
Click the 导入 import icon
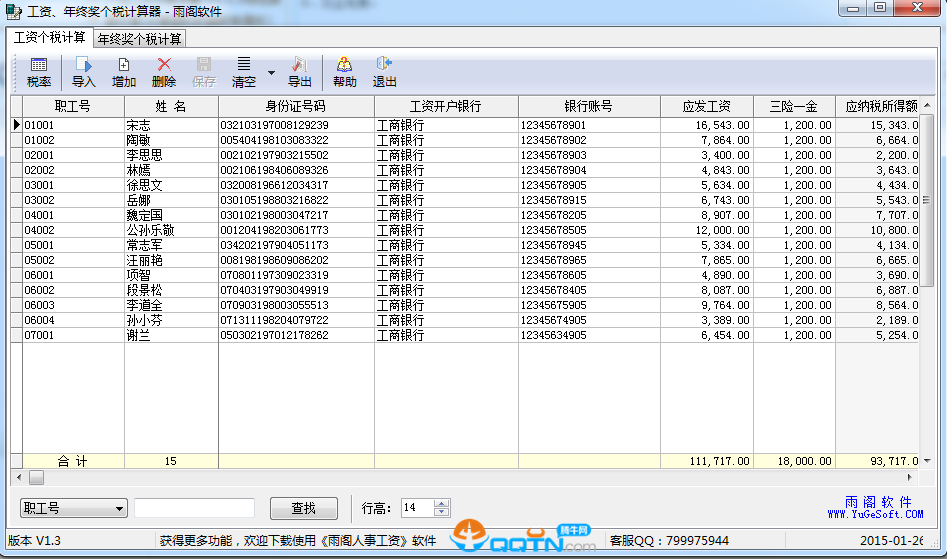coord(84,72)
